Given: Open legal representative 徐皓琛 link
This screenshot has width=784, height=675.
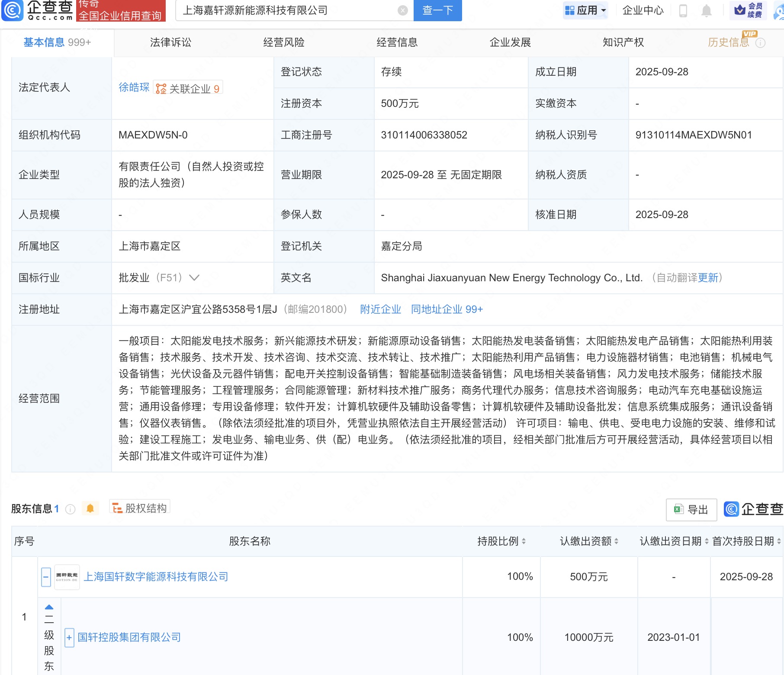Looking at the screenshot, I should coord(134,88).
